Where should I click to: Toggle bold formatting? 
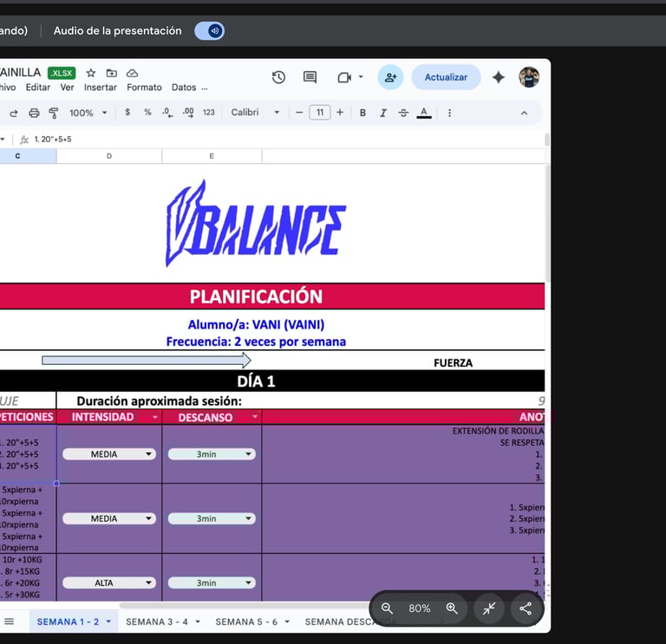click(x=362, y=113)
